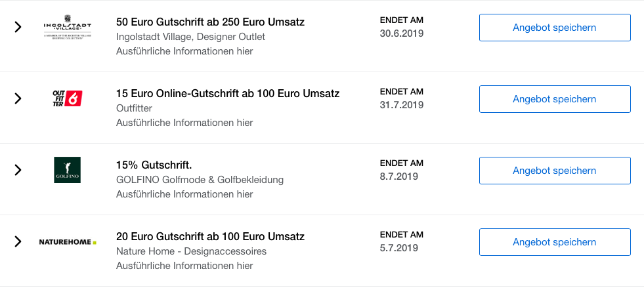This screenshot has height=290, width=644.
Task: Click the Ingolstadt Village logo
Action: coord(67,28)
